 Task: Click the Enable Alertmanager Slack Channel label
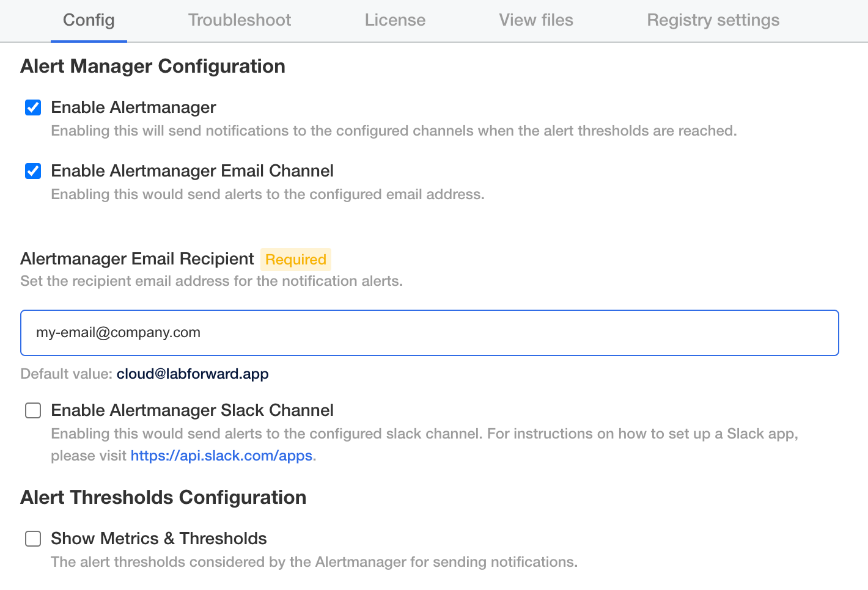click(192, 410)
